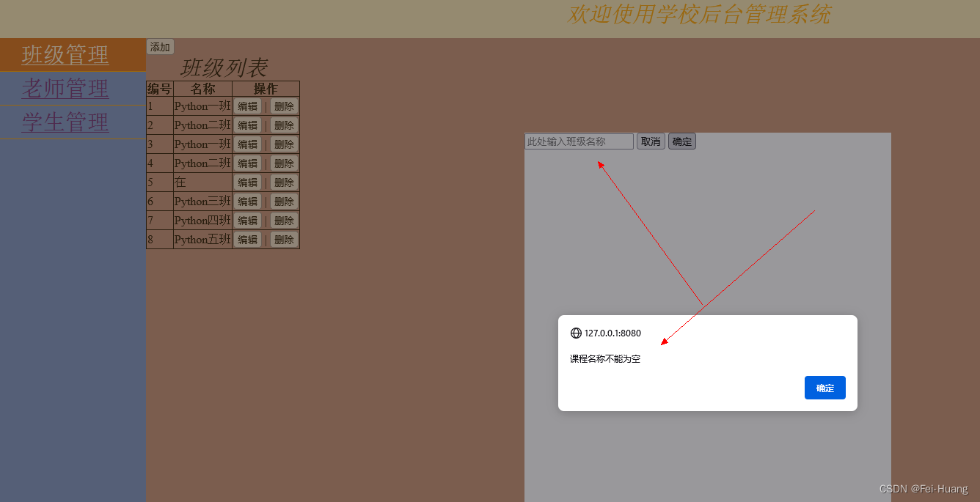Click the 编号 column header
Image resolution: width=980 pixels, height=502 pixels.
coord(160,89)
